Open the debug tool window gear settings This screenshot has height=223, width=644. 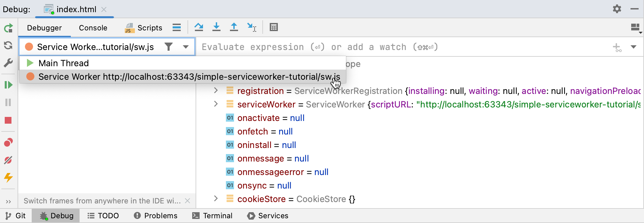617,9
